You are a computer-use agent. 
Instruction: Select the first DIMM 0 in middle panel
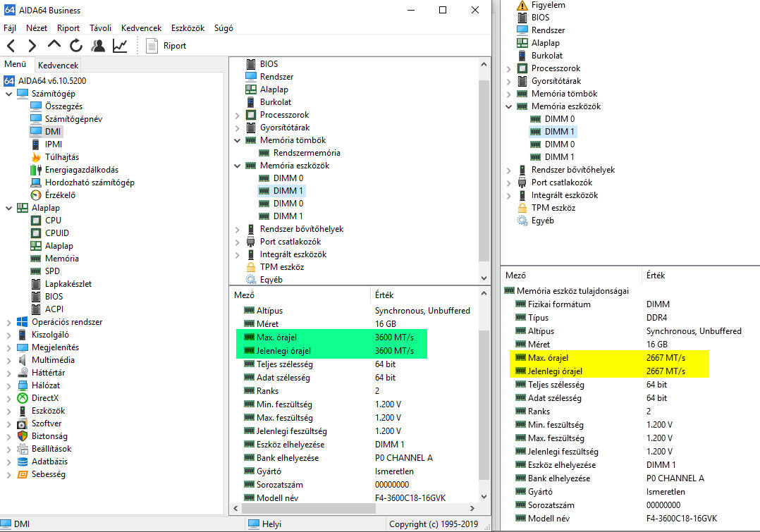coord(288,178)
